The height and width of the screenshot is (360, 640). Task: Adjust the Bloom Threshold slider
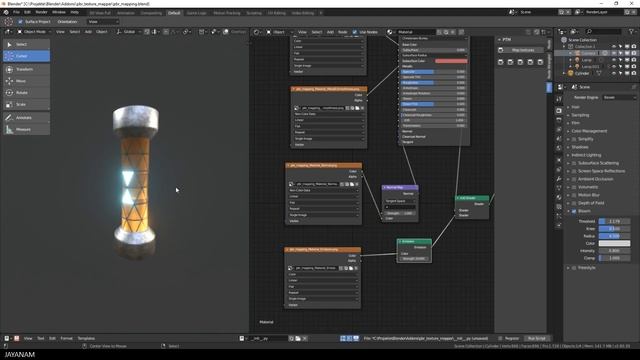point(614,221)
